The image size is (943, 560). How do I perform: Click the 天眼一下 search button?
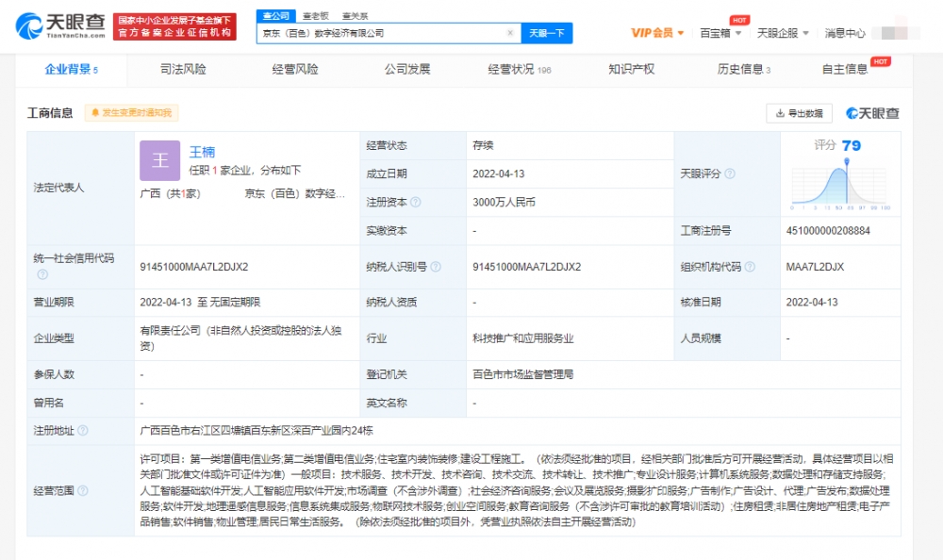(x=547, y=33)
